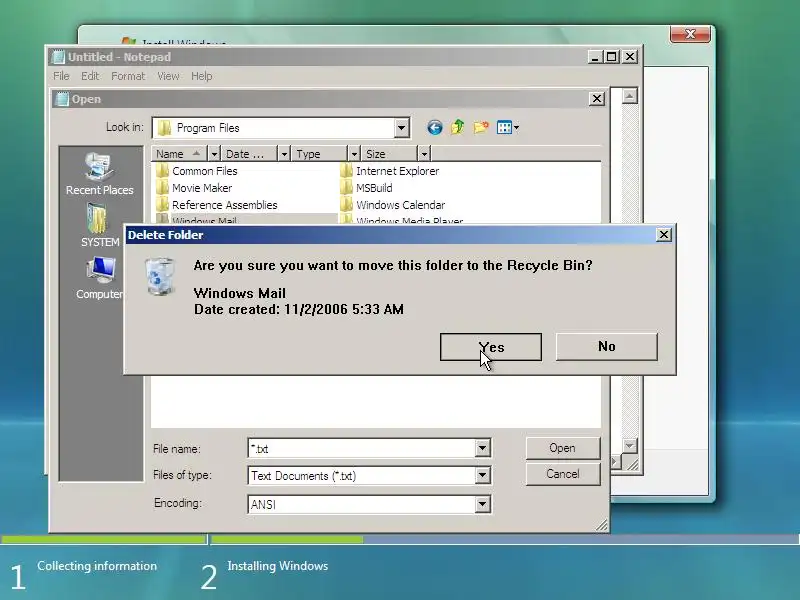Open the View Menu icon
The height and width of the screenshot is (600, 800).
pyautogui.click(x=508, y=127)
